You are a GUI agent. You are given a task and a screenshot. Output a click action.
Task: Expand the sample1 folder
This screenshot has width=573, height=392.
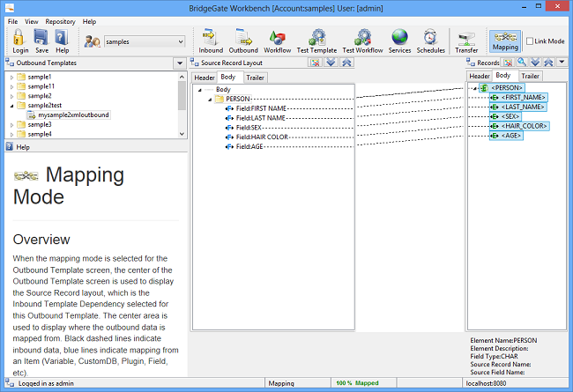pyautogui.click(x=11, y=78)
